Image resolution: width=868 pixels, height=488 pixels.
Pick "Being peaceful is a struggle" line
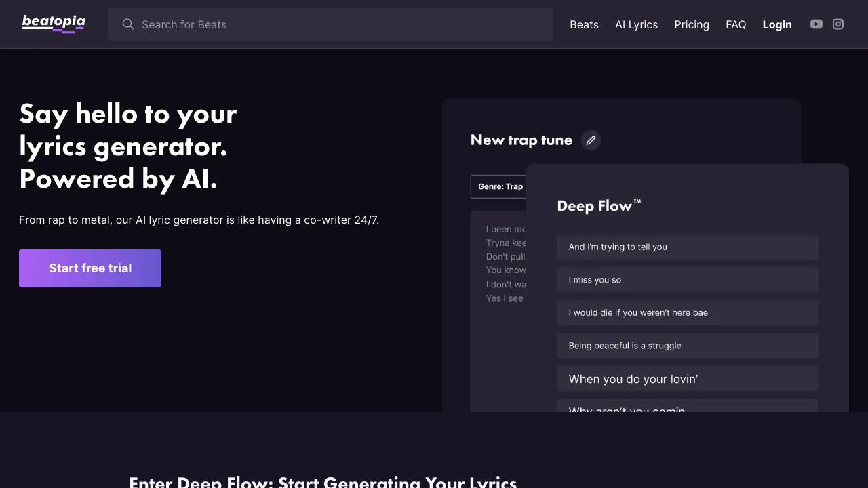(688, 346)
